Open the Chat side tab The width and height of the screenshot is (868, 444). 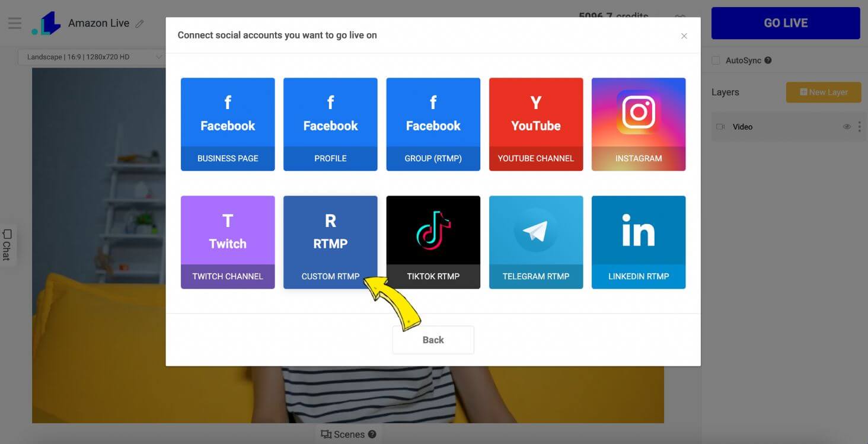7,245
